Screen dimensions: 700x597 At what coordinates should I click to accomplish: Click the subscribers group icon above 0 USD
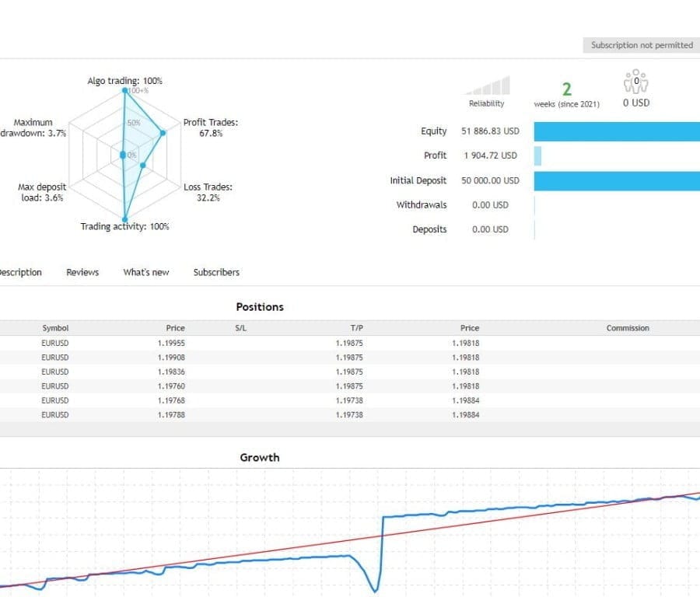[x=635, y=80]
